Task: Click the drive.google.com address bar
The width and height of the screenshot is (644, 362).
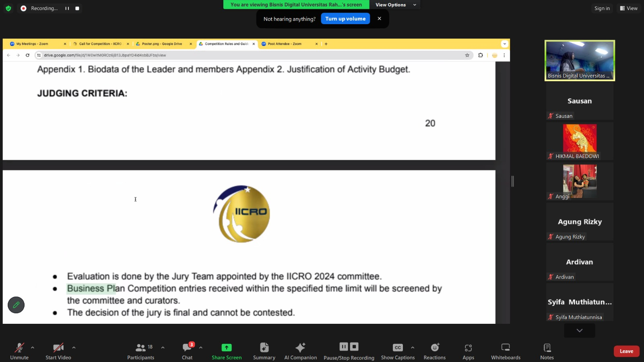Action: pyautogui.click(x=253, y=55)
